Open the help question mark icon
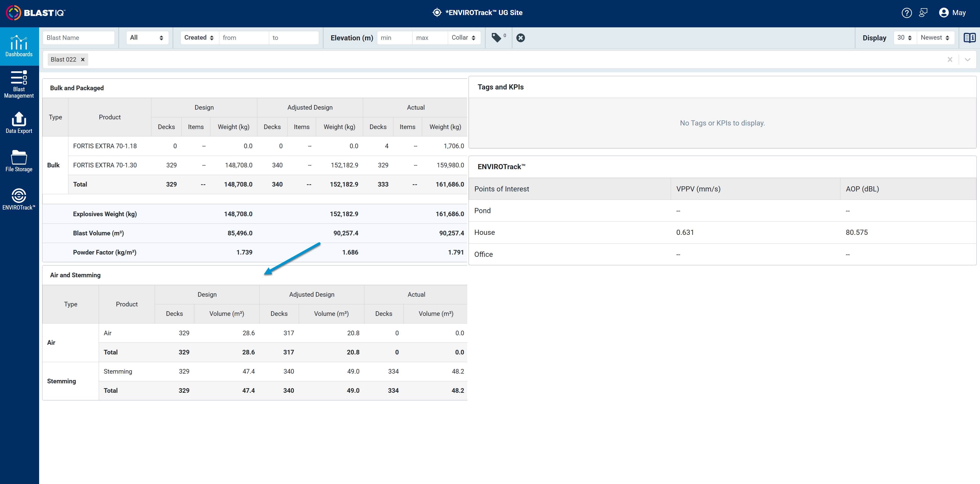The width and height of the screenshot is (980, 484). (x=907, y=13)
